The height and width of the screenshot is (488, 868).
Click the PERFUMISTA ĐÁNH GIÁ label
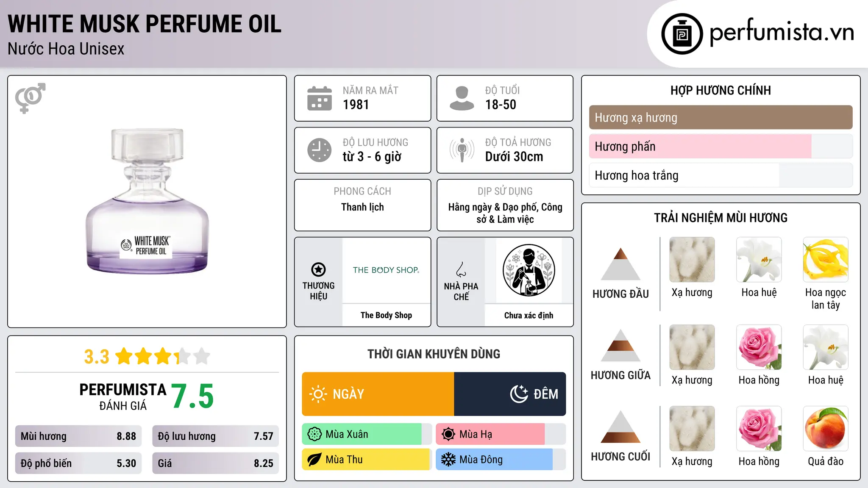coord(123,396)
